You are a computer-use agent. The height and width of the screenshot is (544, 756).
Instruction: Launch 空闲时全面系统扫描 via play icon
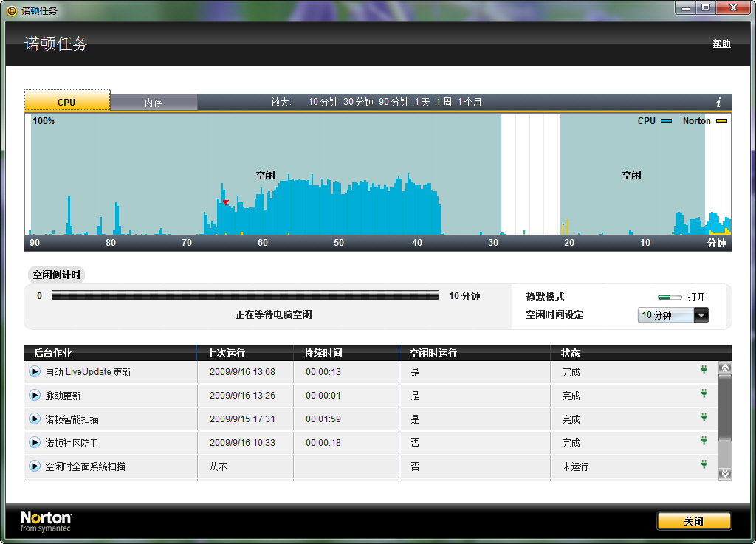[x=35, y=466]
